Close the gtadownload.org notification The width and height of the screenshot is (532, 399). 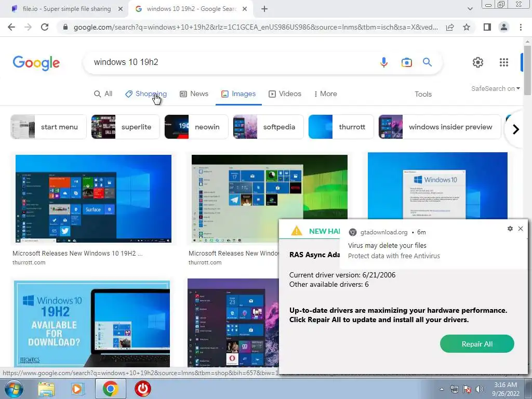[521, 229]
